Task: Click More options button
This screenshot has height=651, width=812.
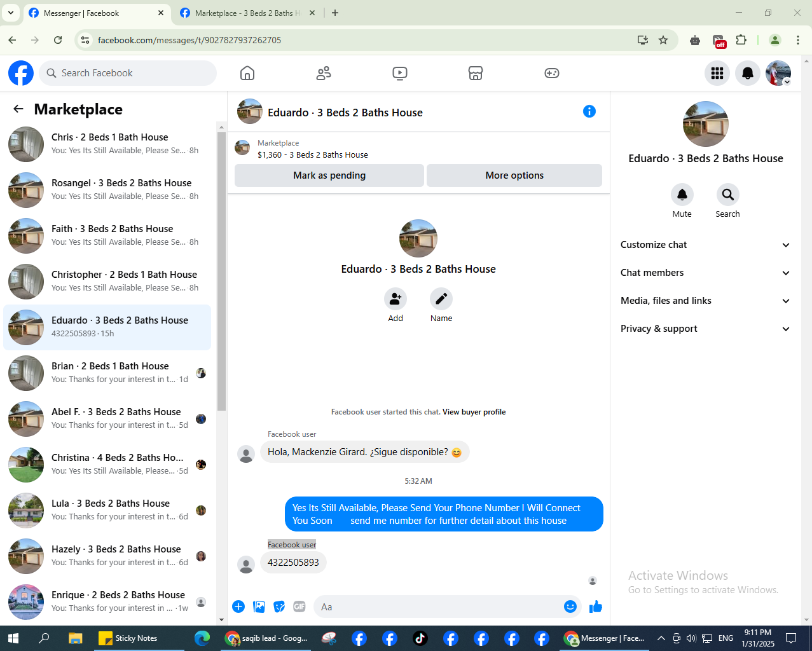Action: (514, 175)
